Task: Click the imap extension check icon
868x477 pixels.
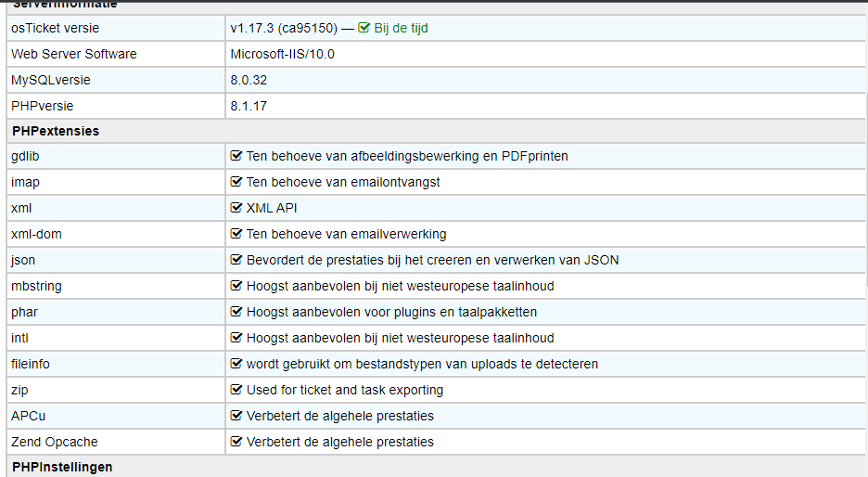Action: (236, 182)
